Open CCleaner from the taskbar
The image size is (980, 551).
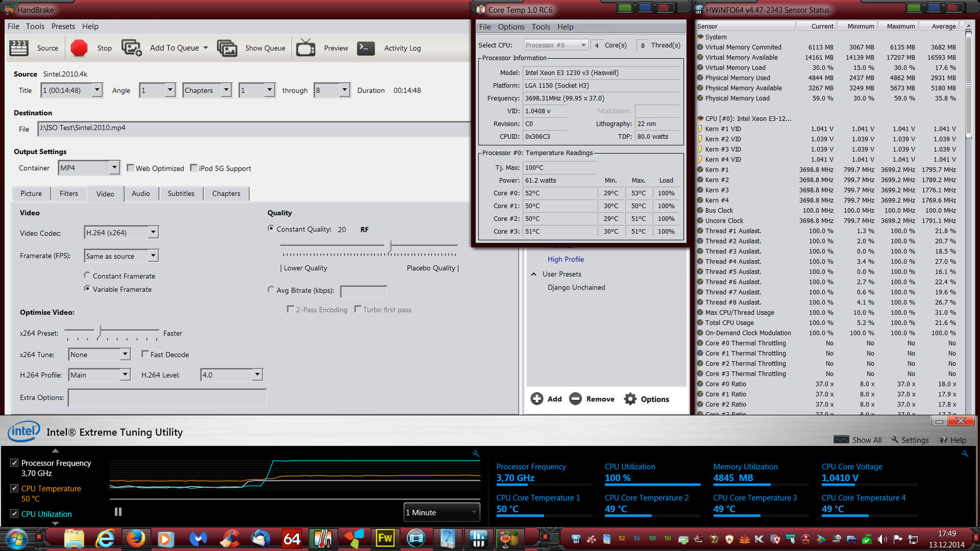click(229, 539)
